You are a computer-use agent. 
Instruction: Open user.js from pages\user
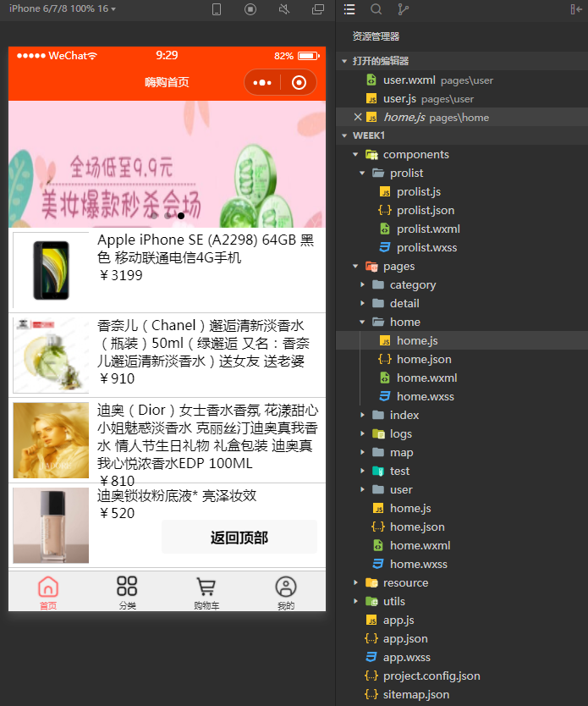tap(462, 98)
